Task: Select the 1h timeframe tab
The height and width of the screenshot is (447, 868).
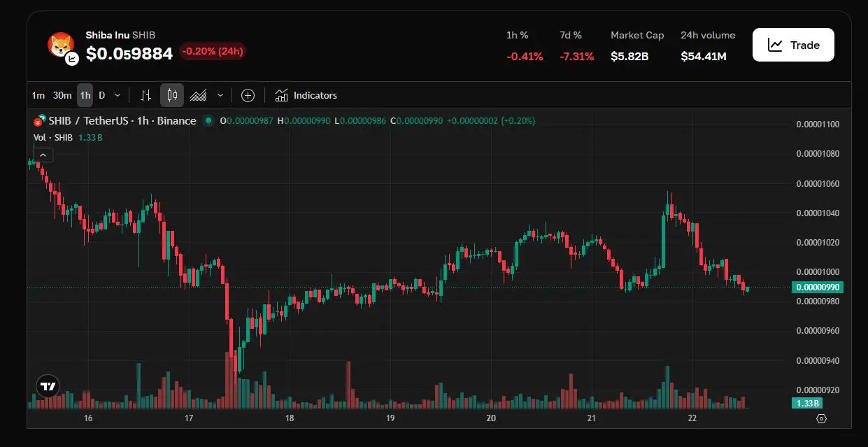Action: point(85,95)
